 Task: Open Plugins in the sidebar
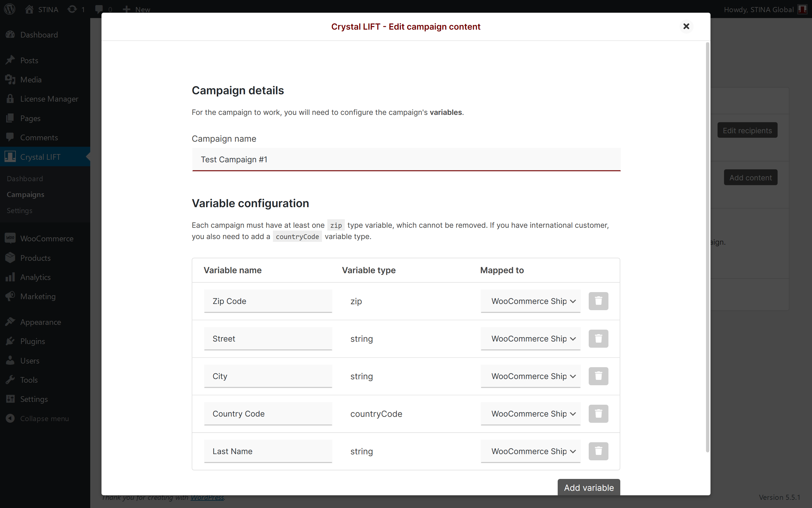[x=45, y=341]
